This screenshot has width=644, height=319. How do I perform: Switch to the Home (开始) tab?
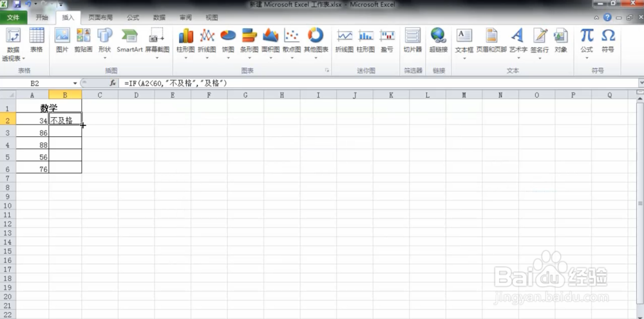tap(41, 17)
